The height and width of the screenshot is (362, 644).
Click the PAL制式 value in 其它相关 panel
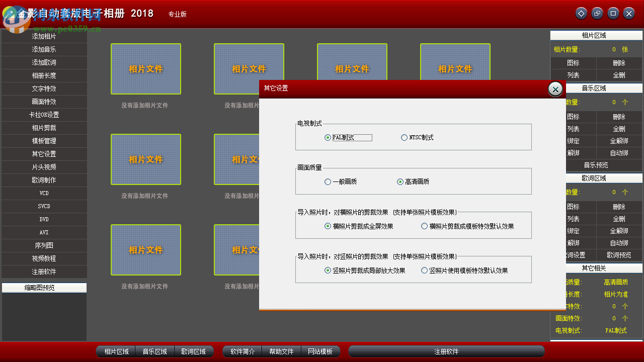pos(616,330)
